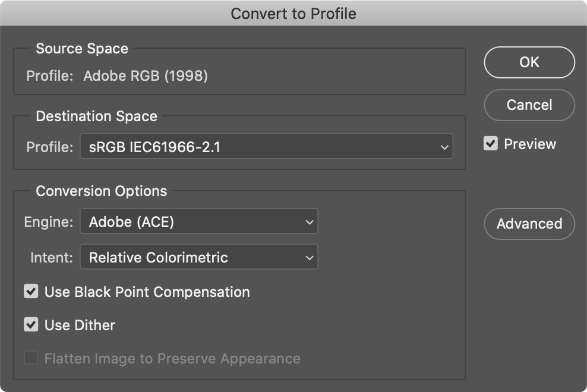This screenshot has height=392, width=587.
Task: Click the chevron arrow on the Intent menu
Action: point(309,258)
